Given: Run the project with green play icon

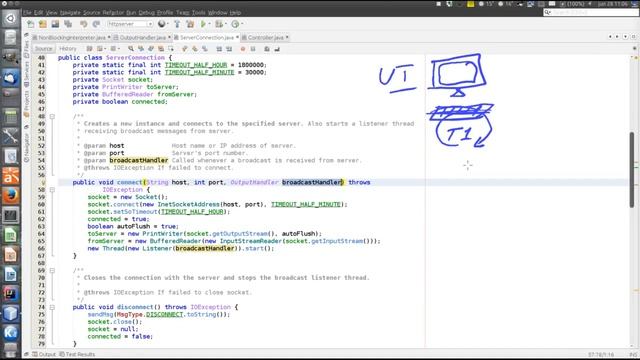Looking at the screenshot, I should (x=203, y=24).
